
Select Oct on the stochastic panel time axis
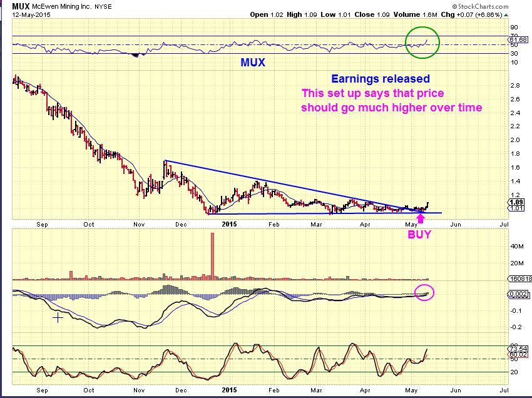pos(89,390)
